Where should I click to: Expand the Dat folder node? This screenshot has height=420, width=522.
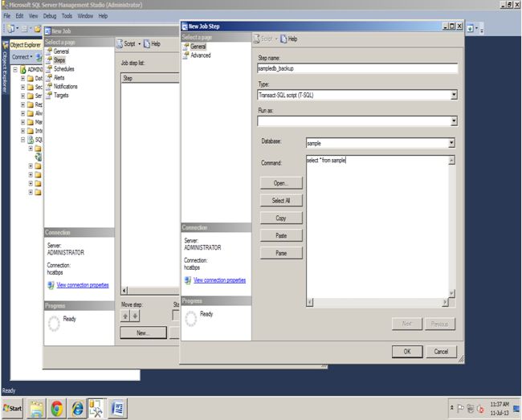(22, 79)
